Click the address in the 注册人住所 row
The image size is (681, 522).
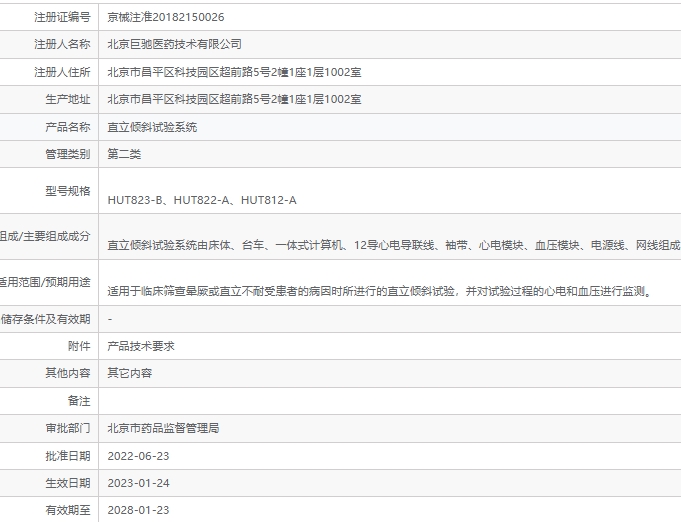(x=234, y=72)
